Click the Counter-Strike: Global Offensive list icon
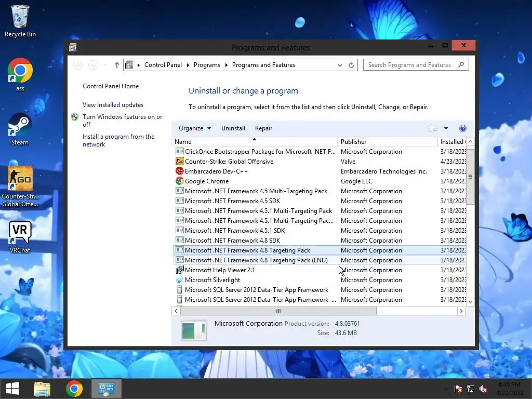 click(x=179, y=161)
